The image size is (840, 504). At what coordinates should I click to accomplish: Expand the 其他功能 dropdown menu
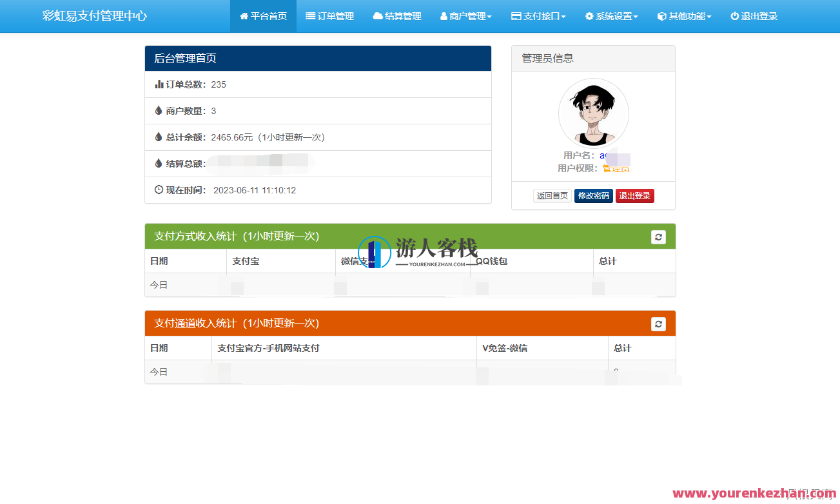685,16
